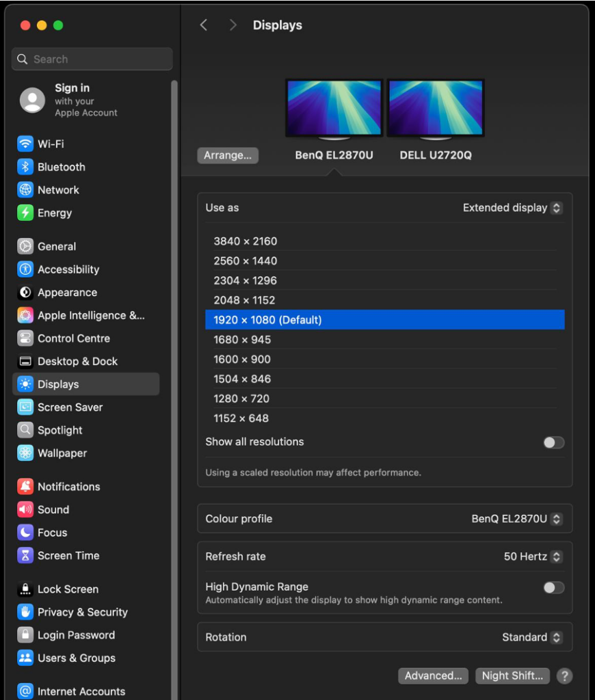Select the Notifications bell icon
This screenshot has width=595, height=700.
tap(25, 487)
